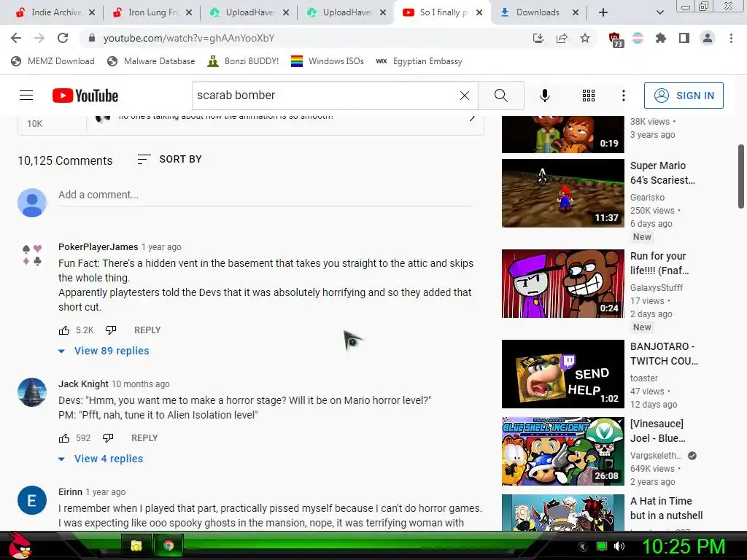Click the install app icon in address bar

(538, 38)
